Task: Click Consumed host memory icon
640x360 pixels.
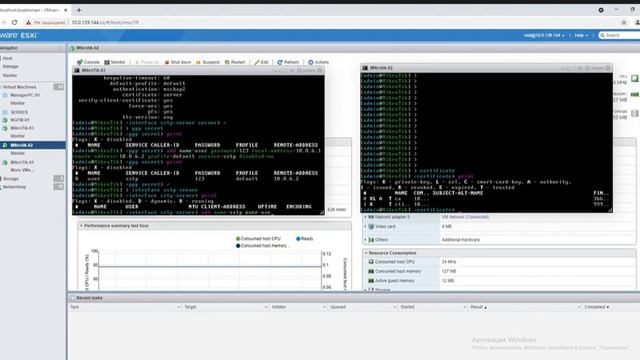Action: coord(371,271)
